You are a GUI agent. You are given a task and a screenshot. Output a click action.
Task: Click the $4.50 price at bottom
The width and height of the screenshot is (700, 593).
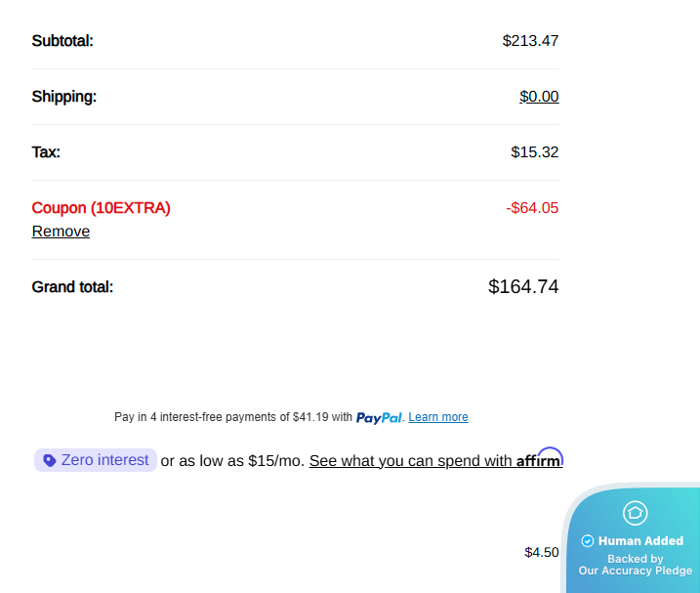point(542,552)
